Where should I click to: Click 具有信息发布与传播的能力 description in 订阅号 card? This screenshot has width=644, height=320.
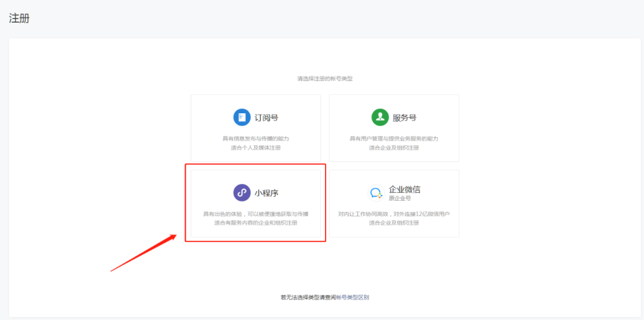click(256, 138)
